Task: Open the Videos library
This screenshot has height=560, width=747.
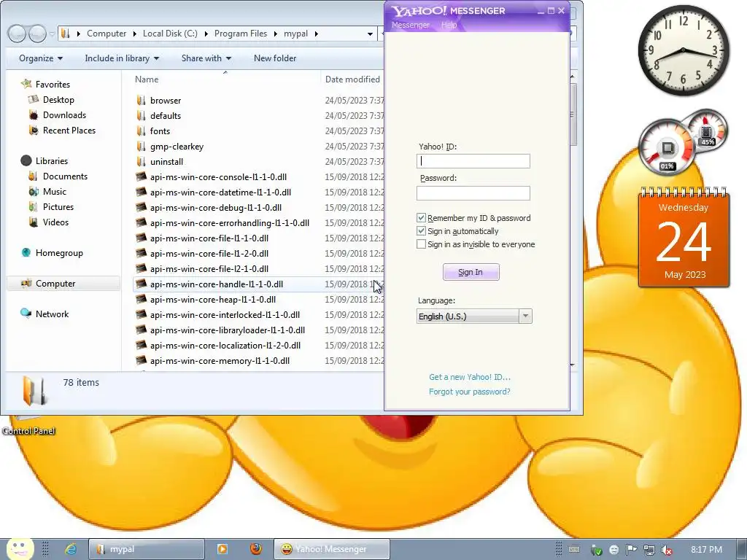Action: point(55,222)
